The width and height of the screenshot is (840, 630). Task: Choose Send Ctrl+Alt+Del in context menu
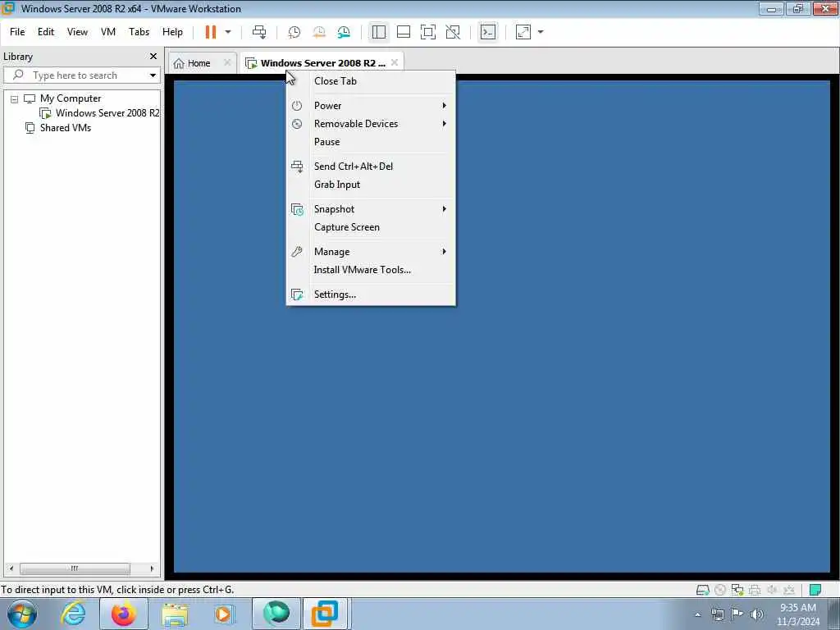pos(371,167)
